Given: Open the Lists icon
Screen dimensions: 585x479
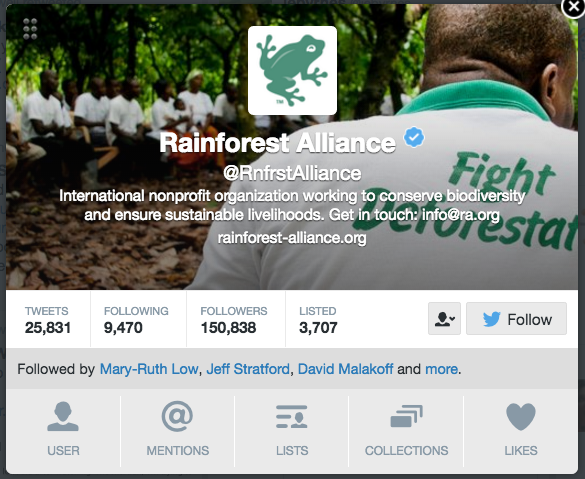Looking at the screenshot, I should tap(292, 417).
